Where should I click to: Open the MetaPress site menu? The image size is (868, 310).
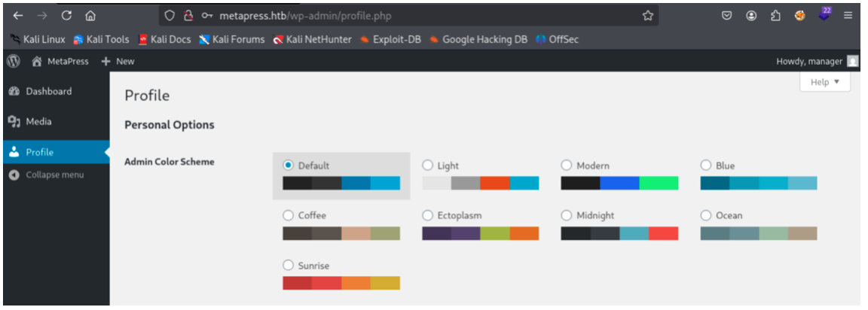click(60, 62)
